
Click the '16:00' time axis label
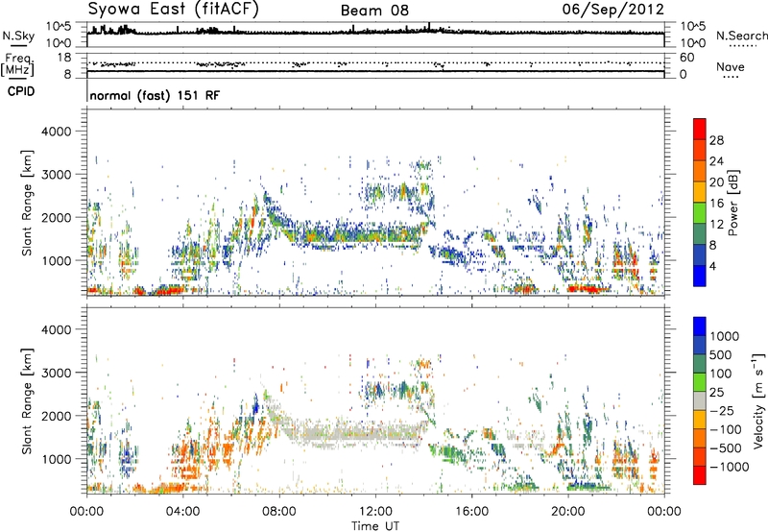tap(471, 512)
